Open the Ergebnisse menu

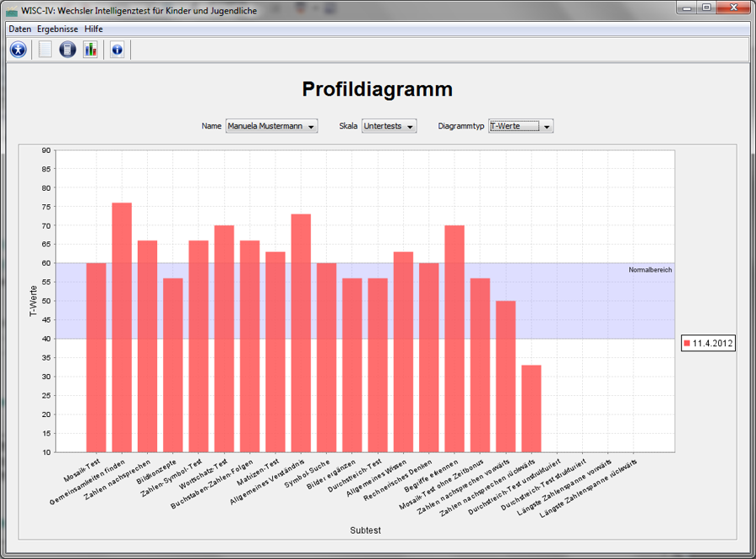click(57, 29)
